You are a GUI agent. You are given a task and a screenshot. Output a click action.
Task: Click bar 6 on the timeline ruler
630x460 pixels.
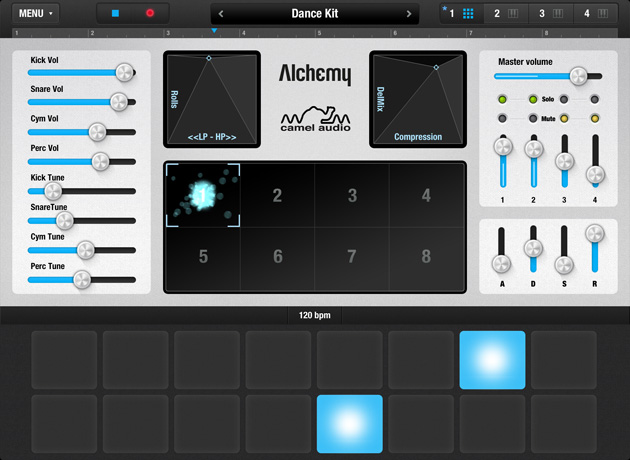[x=395, y=33]
